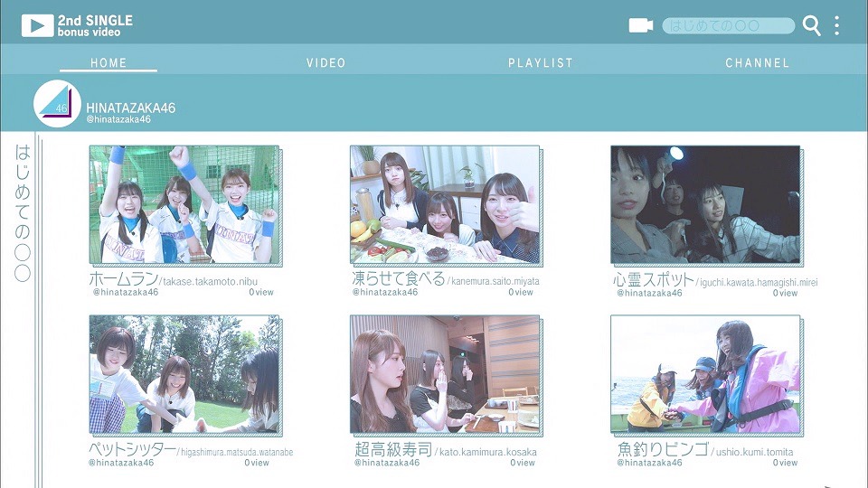Select the ペットシッター video thumbnail

pos(184,374)
